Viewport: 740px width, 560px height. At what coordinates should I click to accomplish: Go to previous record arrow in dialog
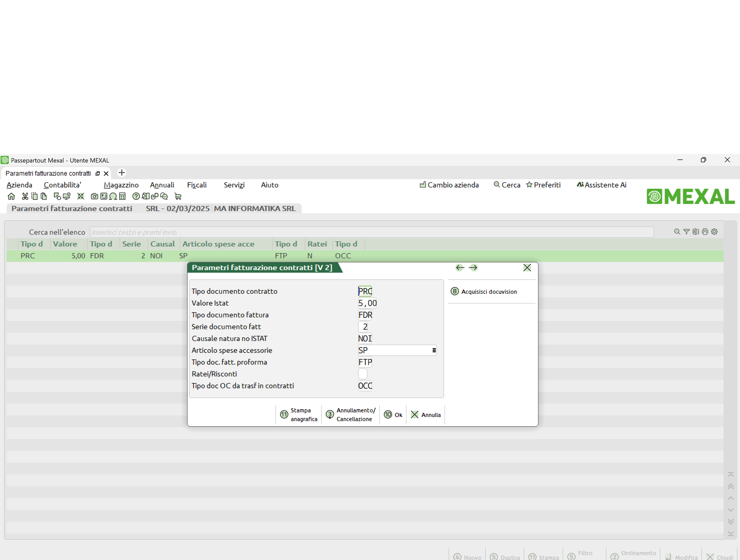click(x=460, y=268)
